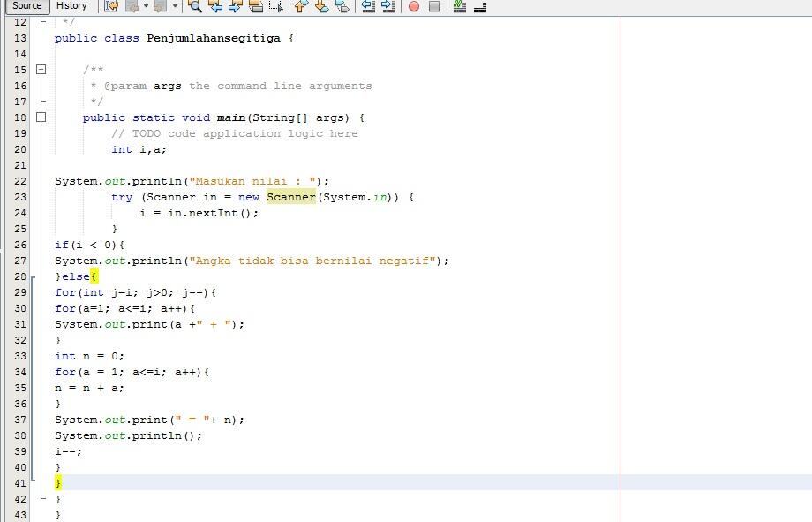This screenshot has width=812, height=522.
Task: Collapse the main method fold at line 18
Action: pyautogui.click(x=41, y=117)
